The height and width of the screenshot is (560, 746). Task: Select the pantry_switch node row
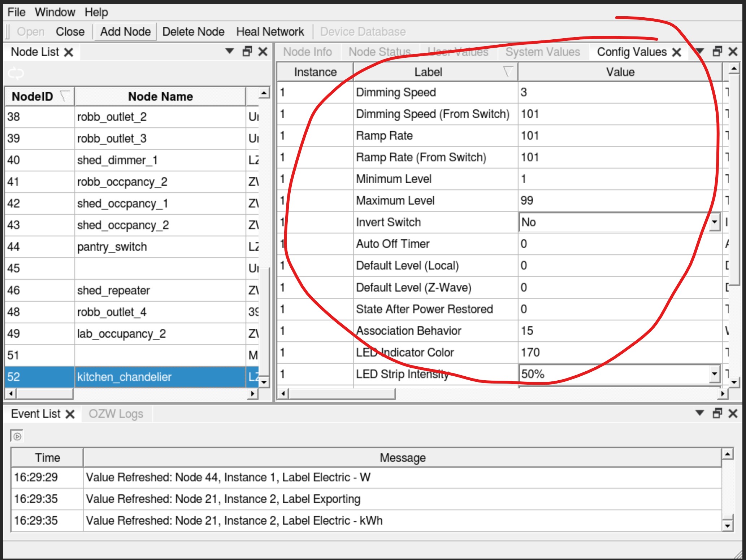132,247
